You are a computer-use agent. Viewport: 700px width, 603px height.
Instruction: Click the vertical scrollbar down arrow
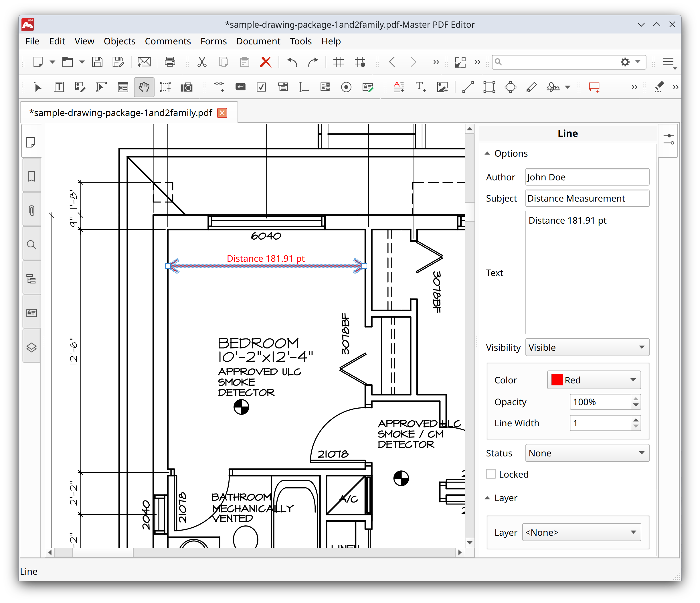(470, 542)
